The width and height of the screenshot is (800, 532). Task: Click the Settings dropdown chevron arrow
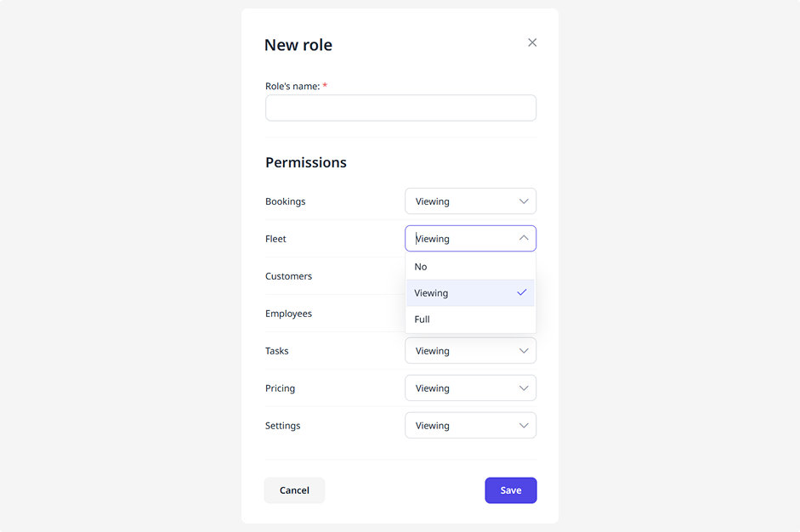tap(524, 426)
